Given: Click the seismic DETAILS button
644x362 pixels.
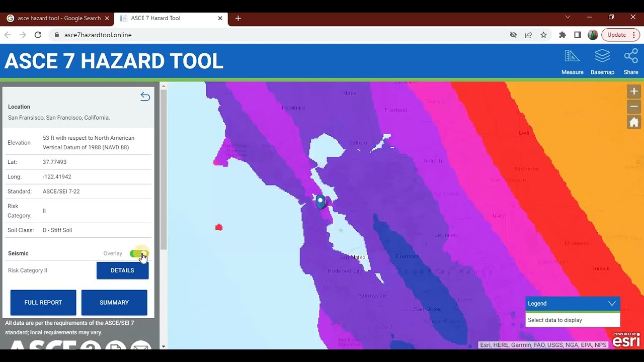Looking at the screenshot, I should (122, 270).
